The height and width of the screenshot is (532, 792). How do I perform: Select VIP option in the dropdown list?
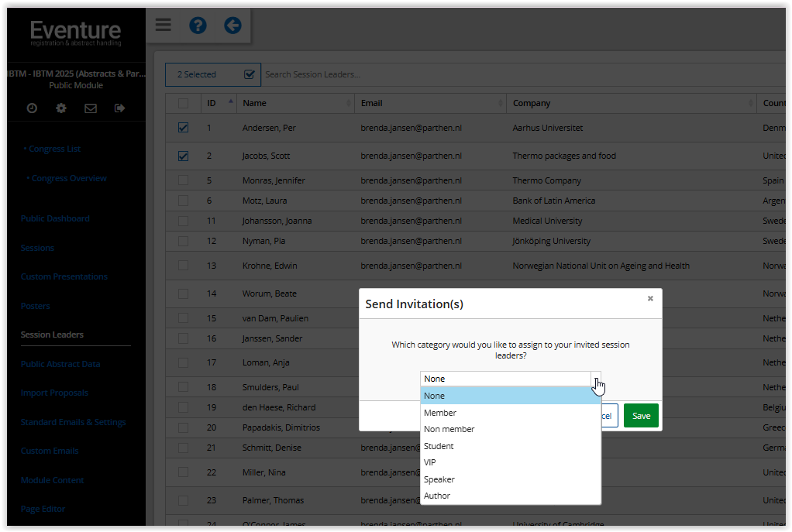pos(430,462)
